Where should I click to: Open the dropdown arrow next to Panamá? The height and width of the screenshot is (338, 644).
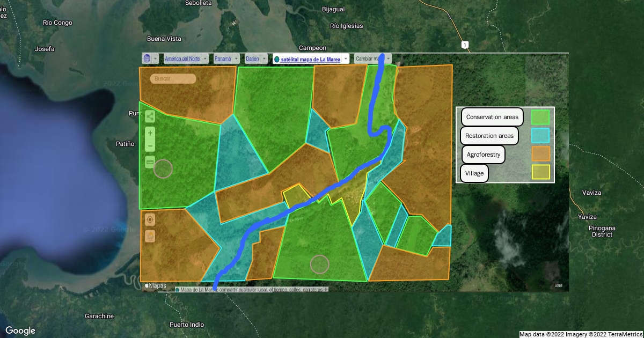237,58
